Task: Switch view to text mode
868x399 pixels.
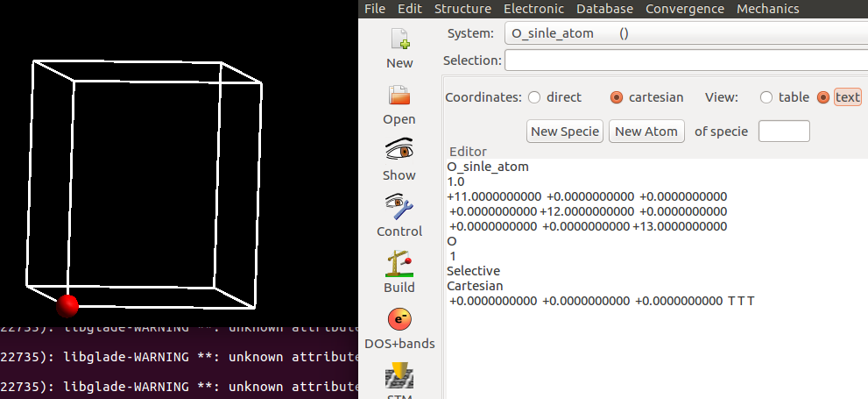Action: click(x=822, y=97)
